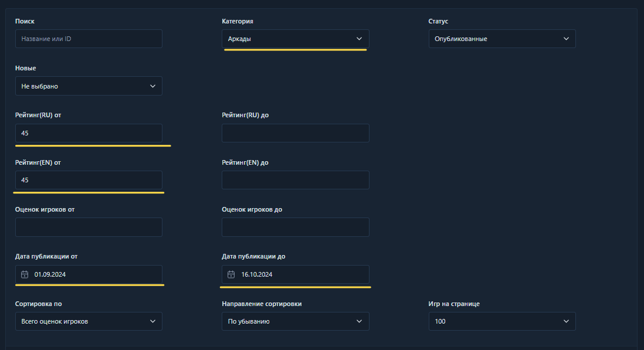The image size is (644, 350).
Task: Click the empty Оценок игроков от field
Action: click(89, 227)
